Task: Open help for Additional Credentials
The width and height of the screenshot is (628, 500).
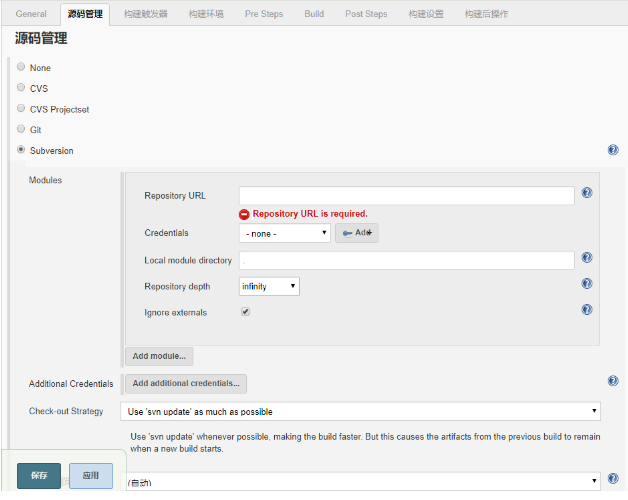Action: [613, 381]
